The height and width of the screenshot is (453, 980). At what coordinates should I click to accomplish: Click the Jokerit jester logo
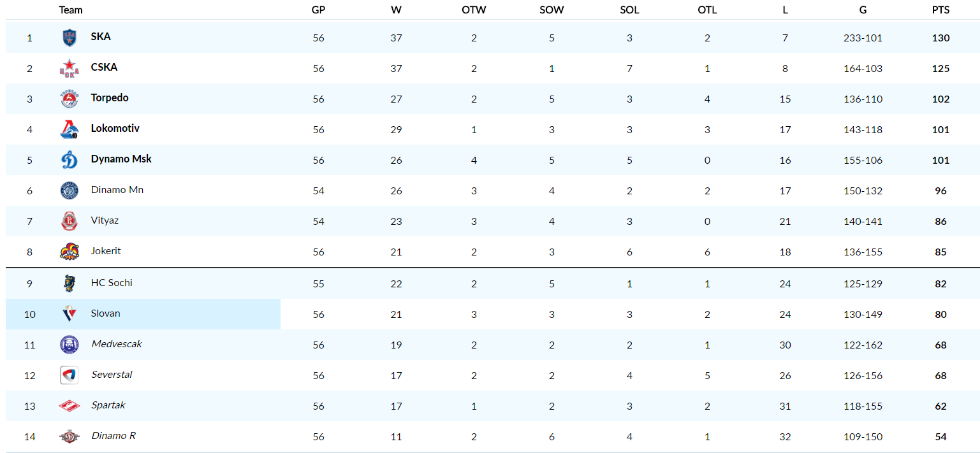(x=69, y=252)
